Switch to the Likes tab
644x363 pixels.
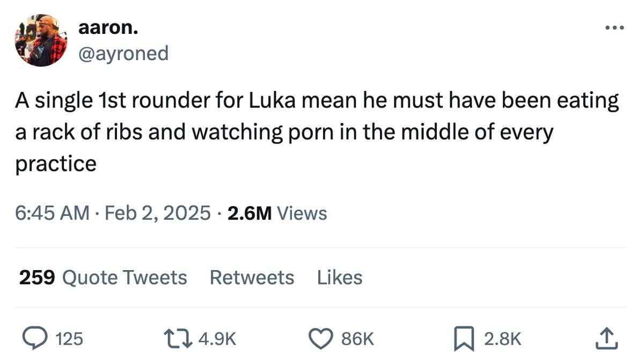pyautogui.click(x=340, y=278)
